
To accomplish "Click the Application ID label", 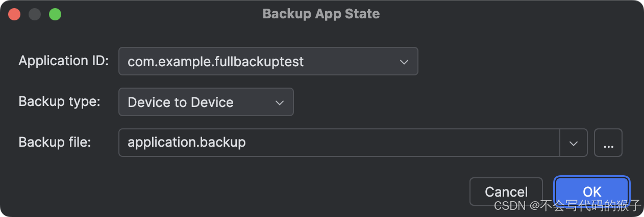I will (x=64, y=61).
